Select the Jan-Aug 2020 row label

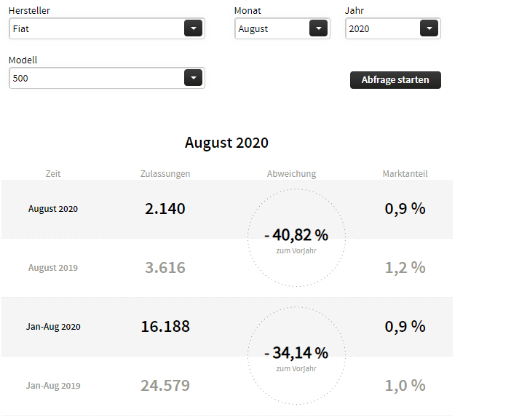coord(53,327)
